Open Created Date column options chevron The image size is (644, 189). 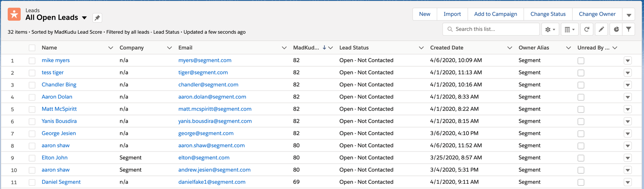(x=510, y=48)
